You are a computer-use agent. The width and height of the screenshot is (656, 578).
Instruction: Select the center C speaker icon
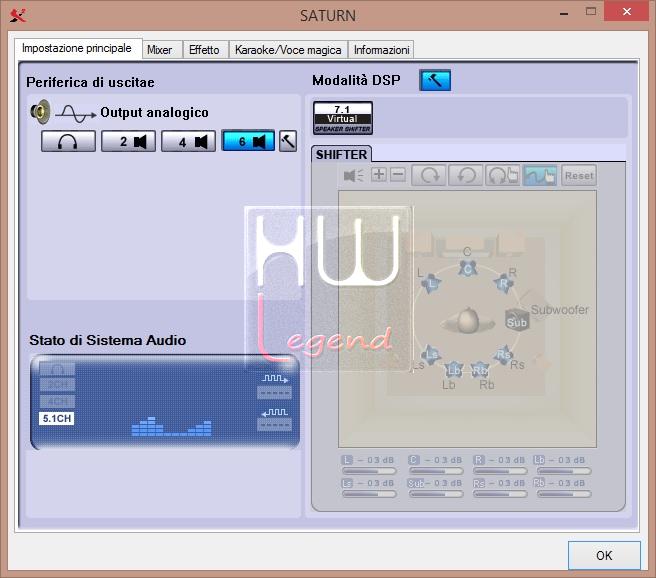click(x=467, y=269)
